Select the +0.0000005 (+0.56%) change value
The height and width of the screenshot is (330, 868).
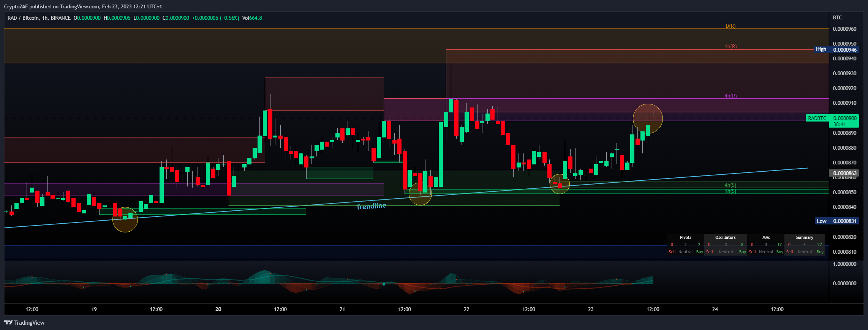click(215, 18)
